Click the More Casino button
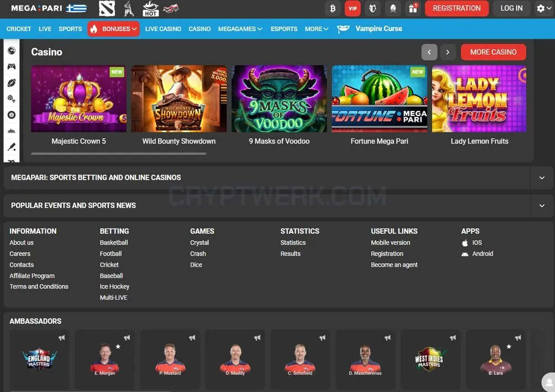Screen dimensions: 555x392 click(x=493, y=52)
